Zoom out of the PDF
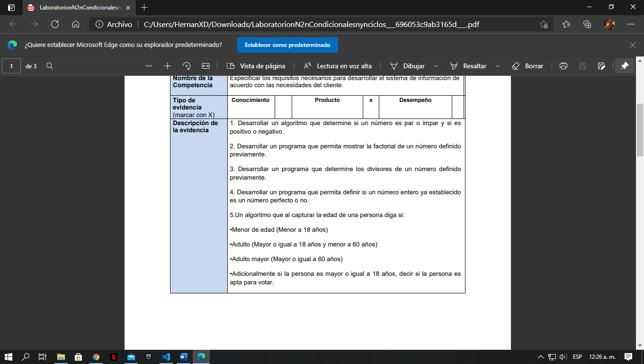644x364 pixels. [x=149, y=66]
